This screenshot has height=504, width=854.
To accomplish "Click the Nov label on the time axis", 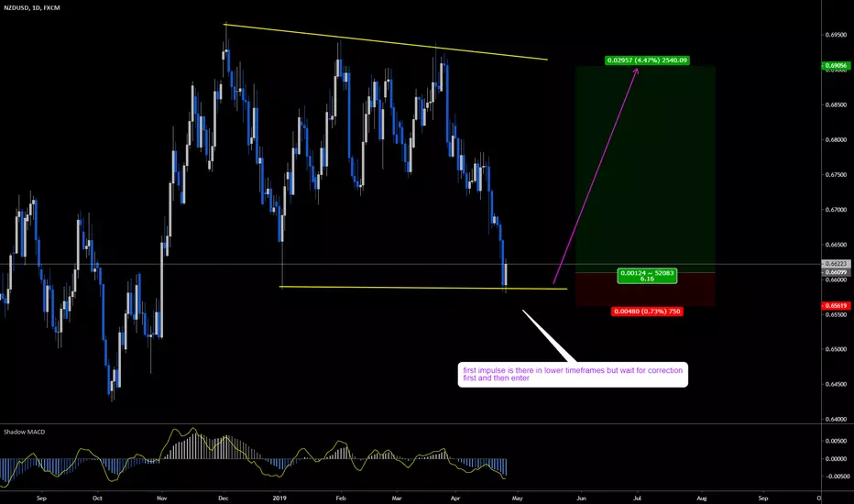I will [x=161, y=498].
